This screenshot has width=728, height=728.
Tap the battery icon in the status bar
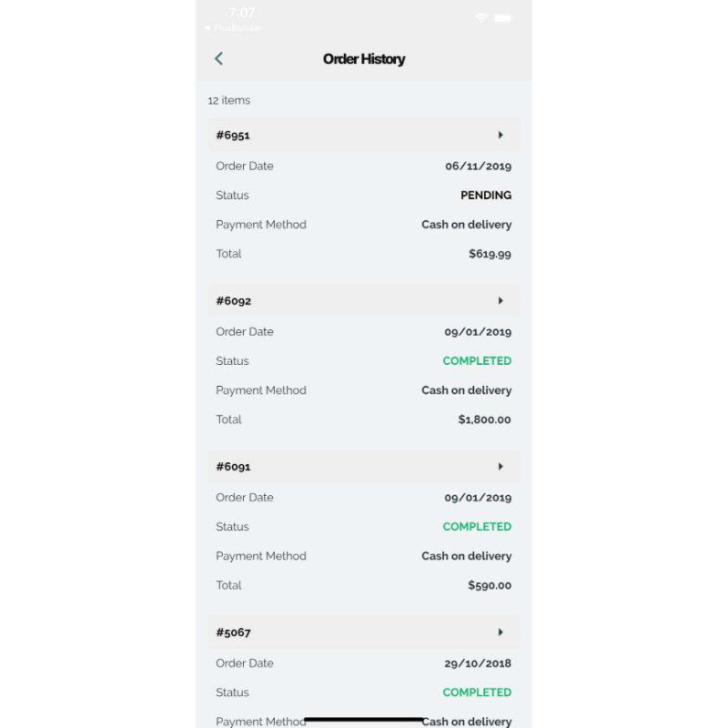point(502,17)
